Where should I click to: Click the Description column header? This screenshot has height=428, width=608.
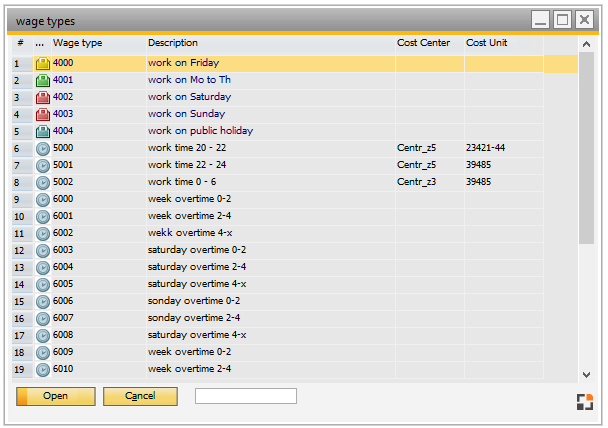173,44
